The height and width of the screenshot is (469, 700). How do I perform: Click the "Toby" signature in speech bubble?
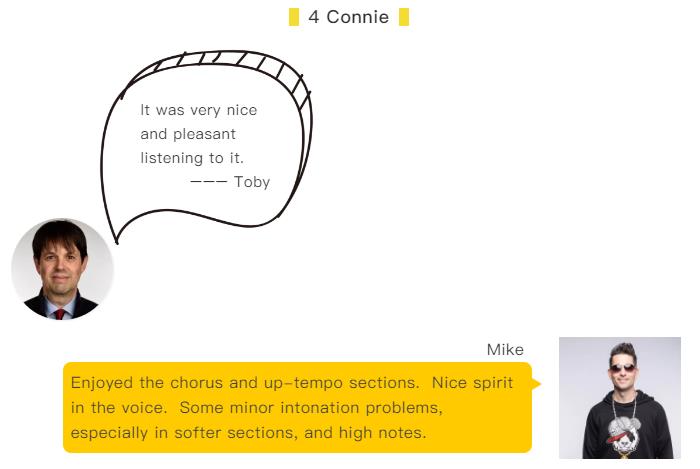[252, 182]
